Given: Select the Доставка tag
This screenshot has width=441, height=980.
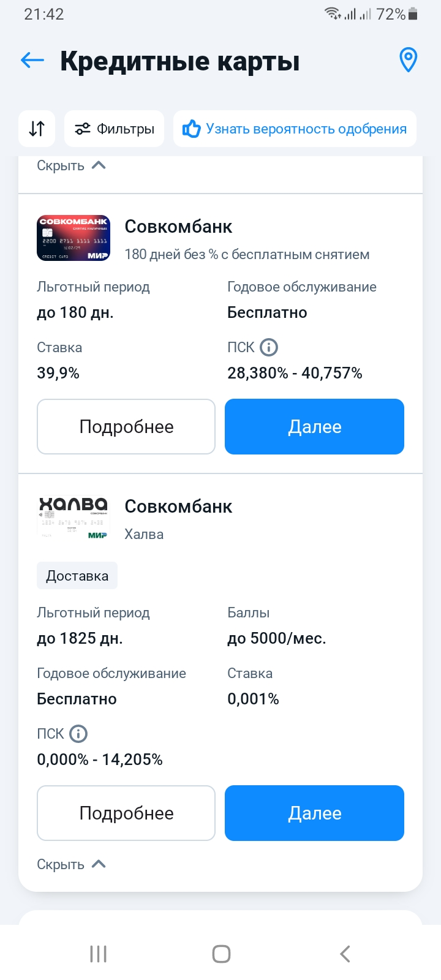Looking at the screenshot, I should [77, 576].
